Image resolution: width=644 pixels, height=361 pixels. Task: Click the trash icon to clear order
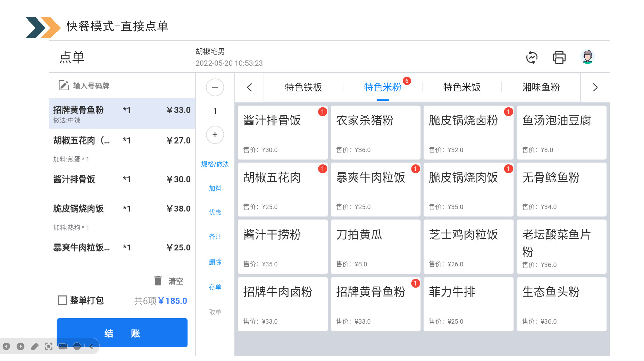coord(158,281)
